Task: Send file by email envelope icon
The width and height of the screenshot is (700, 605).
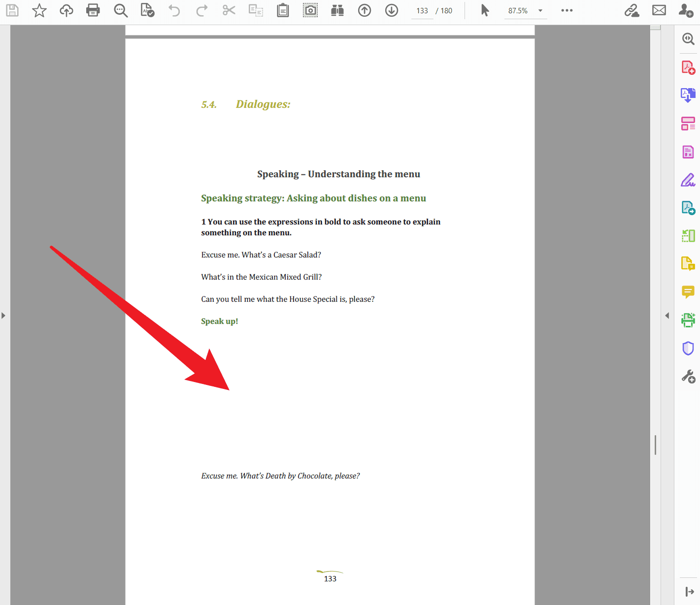Action: coord(659,10)
